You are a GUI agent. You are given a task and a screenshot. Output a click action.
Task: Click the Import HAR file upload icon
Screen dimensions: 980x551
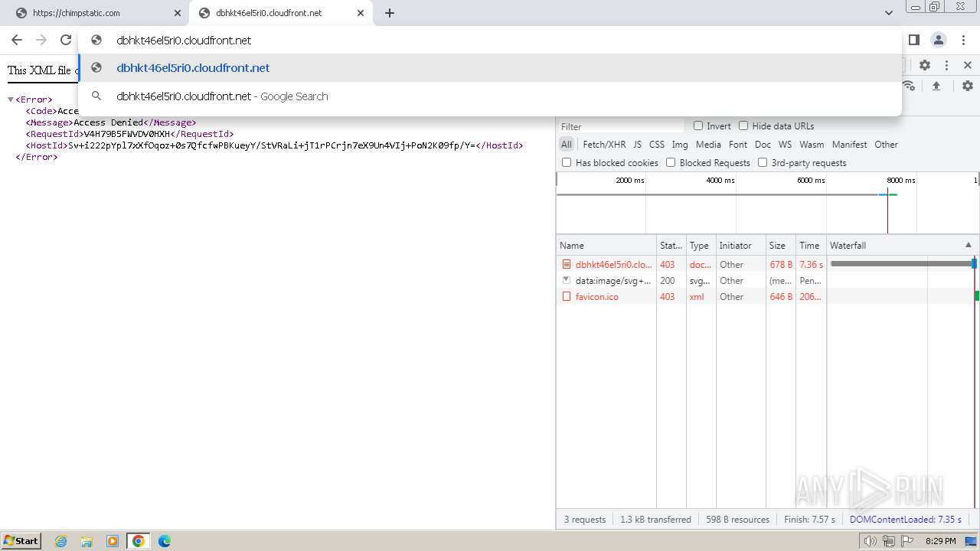point(936,86)
